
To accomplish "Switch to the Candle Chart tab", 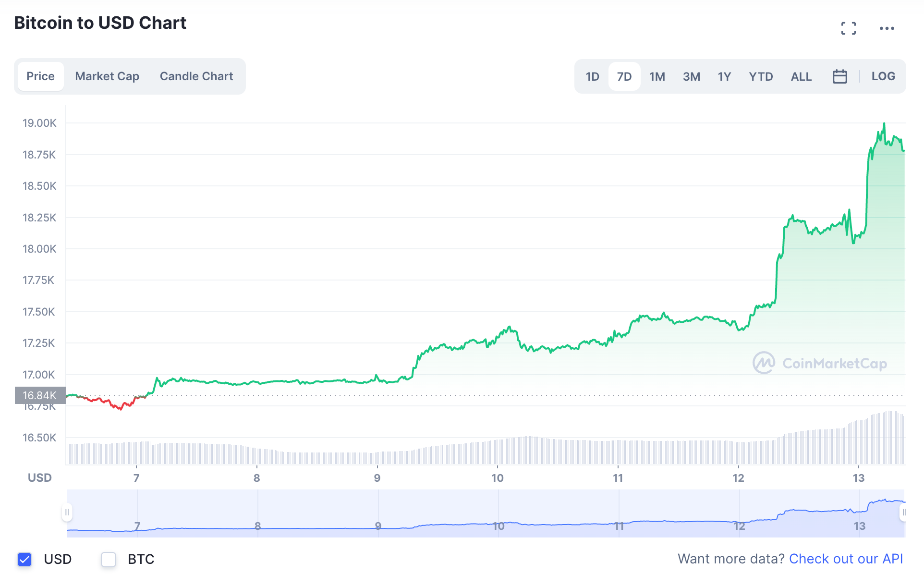I will click(x=196, y=76).
